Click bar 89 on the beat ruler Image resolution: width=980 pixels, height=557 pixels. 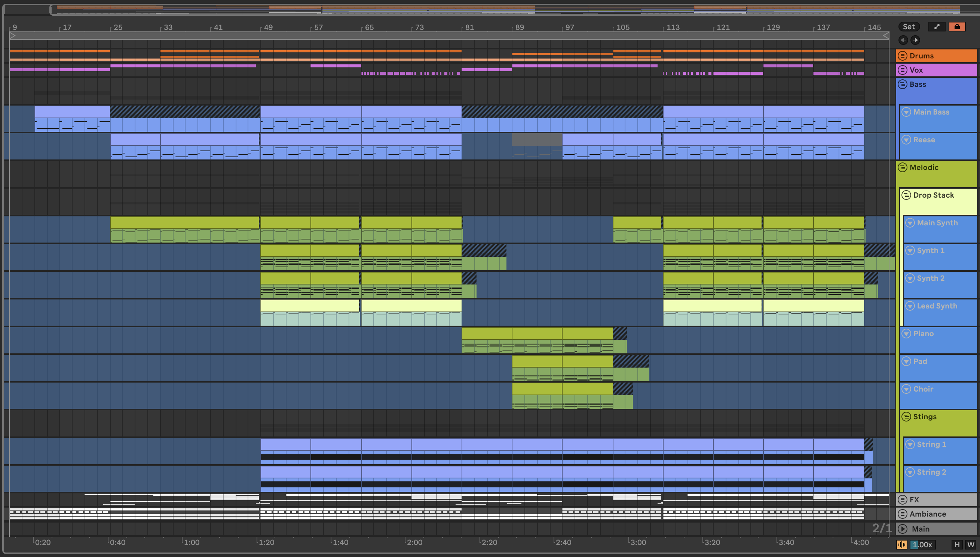[x=519, y=27]
